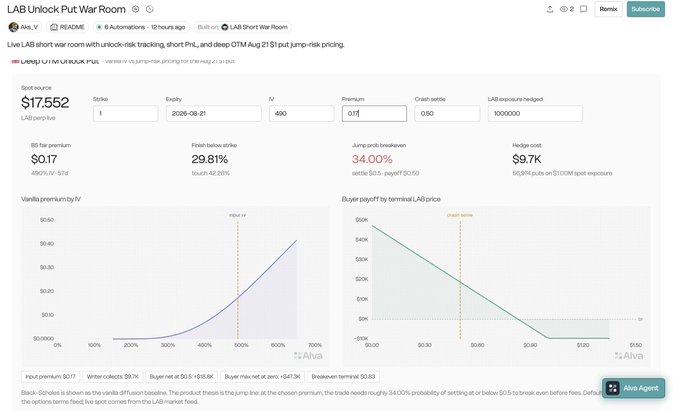
Task: Open history clock icon beside title
Action: pos(150,9)
